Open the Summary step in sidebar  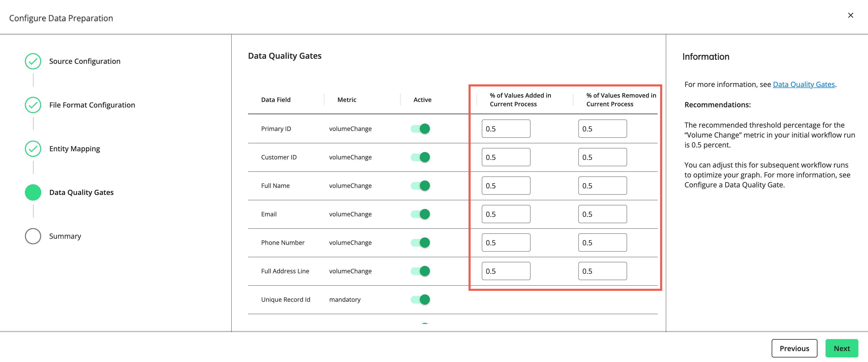(x=65, y=236)
